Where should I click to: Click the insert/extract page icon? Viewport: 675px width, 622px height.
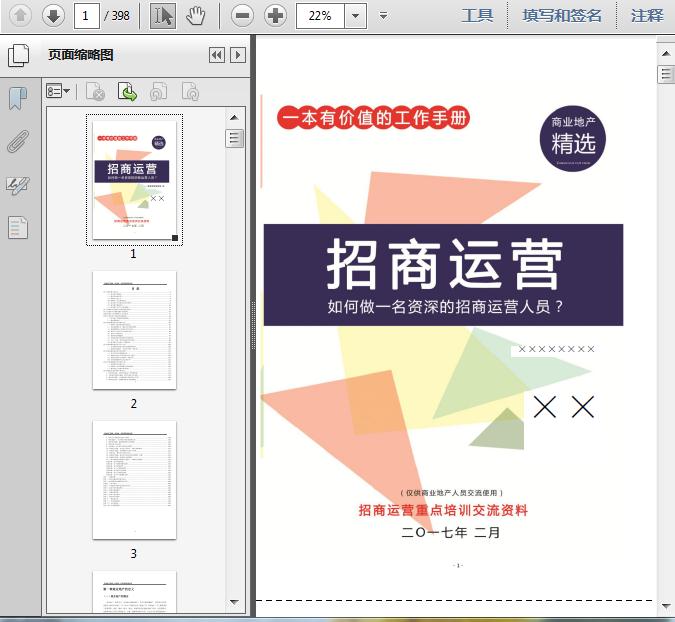(x=127, y=91)
